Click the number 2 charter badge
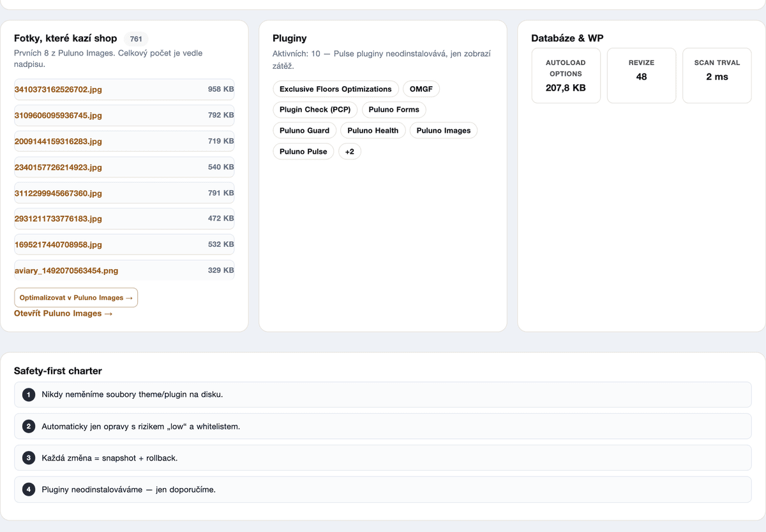766x532 pixels. [29, 426]
